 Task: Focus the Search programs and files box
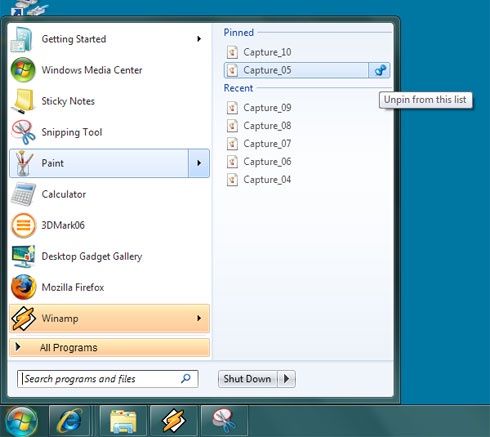pos(108,379)
